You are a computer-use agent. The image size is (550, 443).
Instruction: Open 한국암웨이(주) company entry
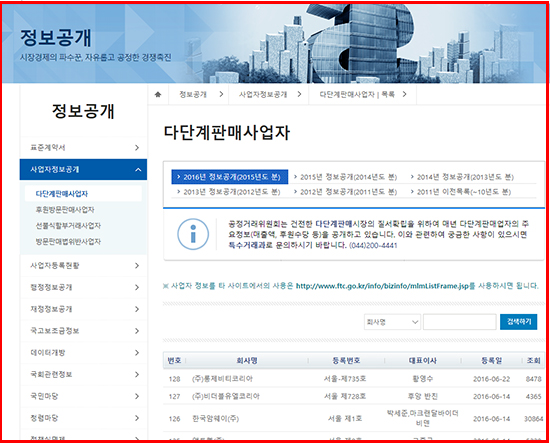215,418
